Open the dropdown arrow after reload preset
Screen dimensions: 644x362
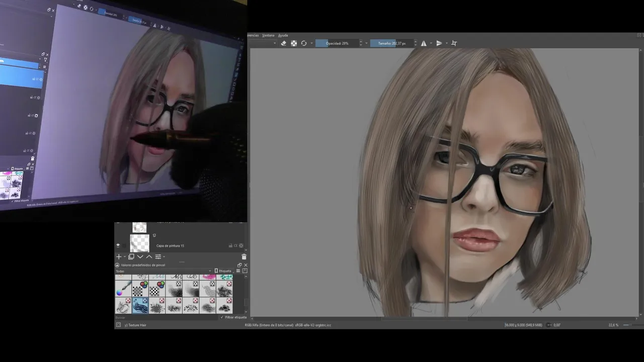(311, 43)
